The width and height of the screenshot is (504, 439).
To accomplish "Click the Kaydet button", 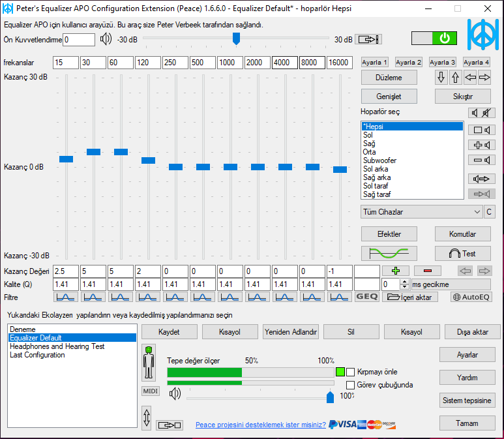I will coord(170,331).
